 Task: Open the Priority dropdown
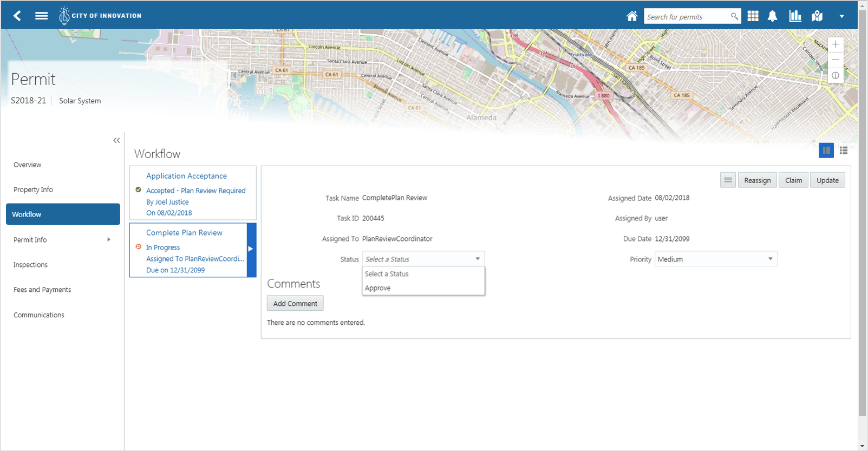tap(716, 259)
